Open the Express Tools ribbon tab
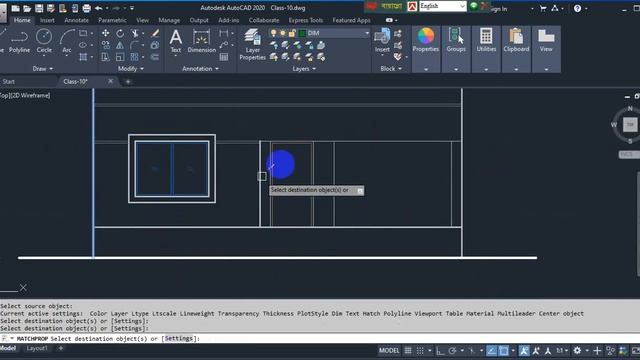The height and width of the screenshot is (360, 640). click(305, 20)
